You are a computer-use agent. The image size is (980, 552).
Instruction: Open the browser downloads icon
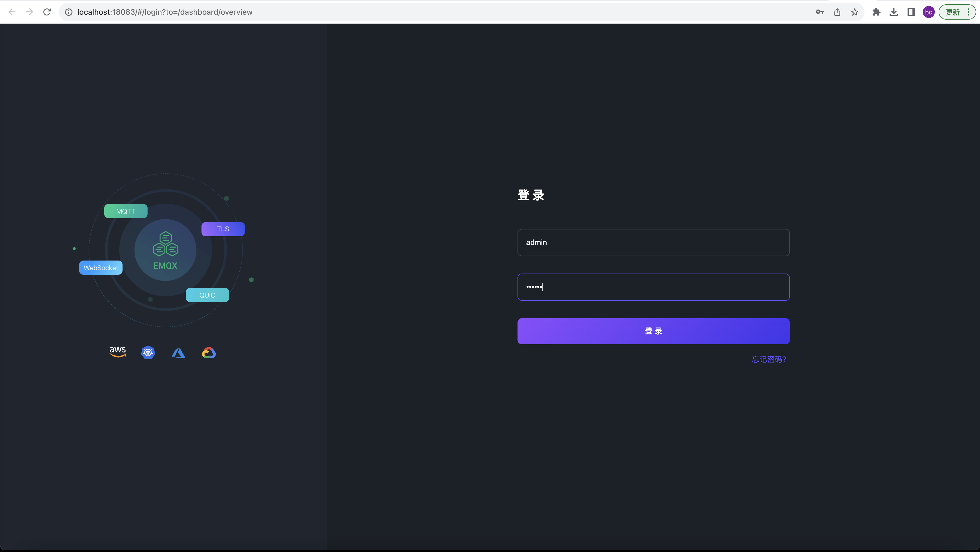pyautogui.click(x=894, y=12)
